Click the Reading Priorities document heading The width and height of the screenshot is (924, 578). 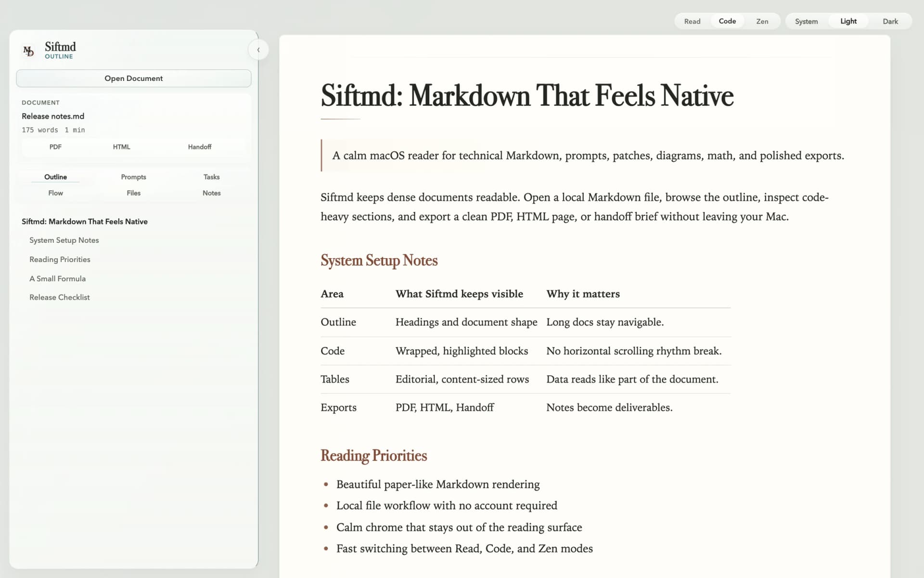pyautogui.click(x=374, y=456)
